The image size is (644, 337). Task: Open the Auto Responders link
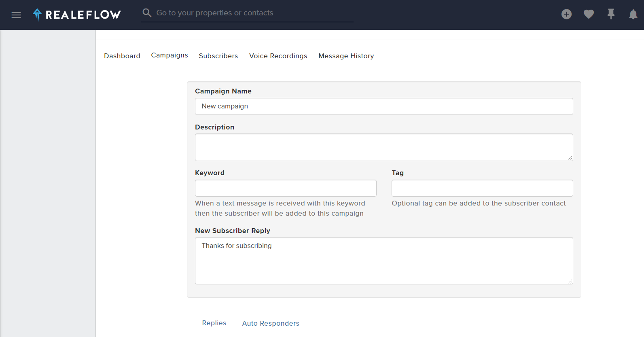pos(271,323)
